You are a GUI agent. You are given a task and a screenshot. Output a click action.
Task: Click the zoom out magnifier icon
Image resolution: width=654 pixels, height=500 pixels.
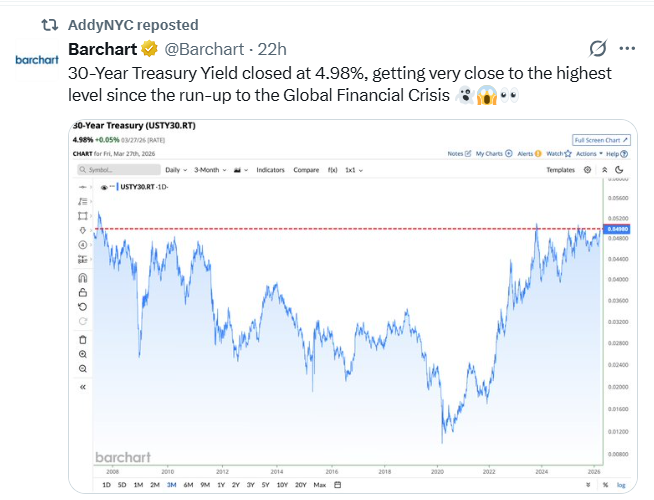pos(83,369)
